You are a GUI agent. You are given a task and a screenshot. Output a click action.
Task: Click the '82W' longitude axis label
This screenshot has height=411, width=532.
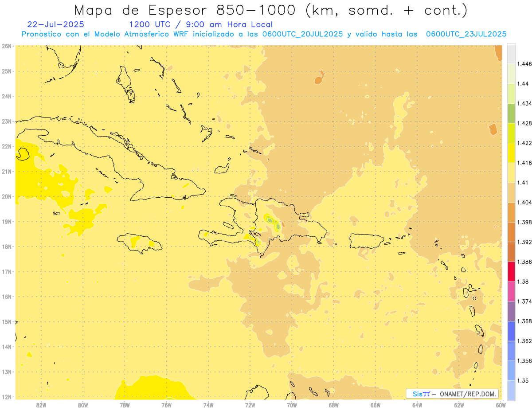click(x=41, y=405)
